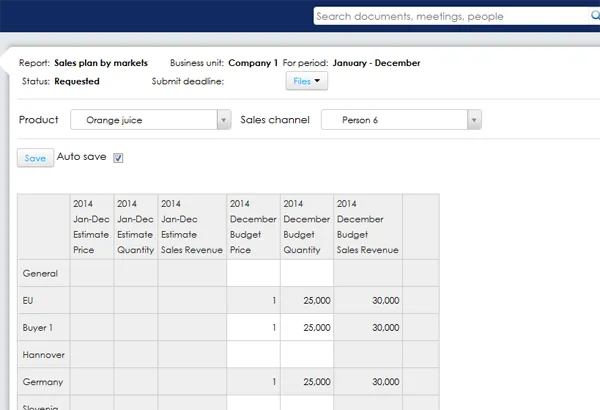Toggle the Auto save checkbox

coord(118,158)
